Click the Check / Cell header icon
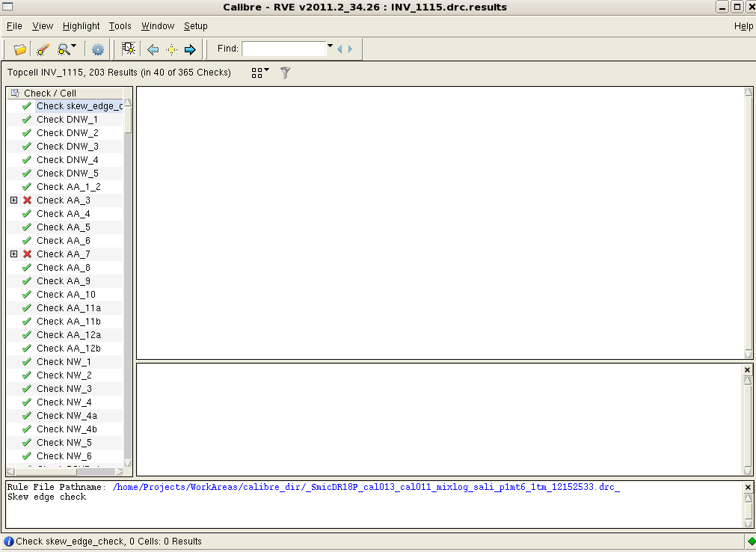 pyautogui.click(x=15, y=93)
